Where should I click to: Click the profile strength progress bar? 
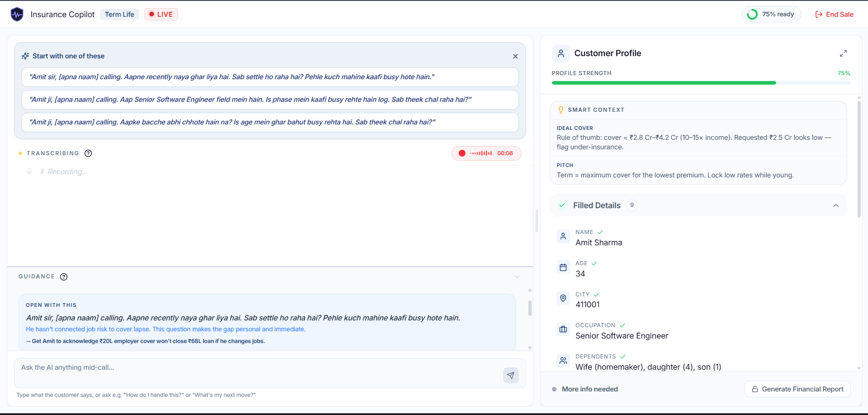click(701, 83)
